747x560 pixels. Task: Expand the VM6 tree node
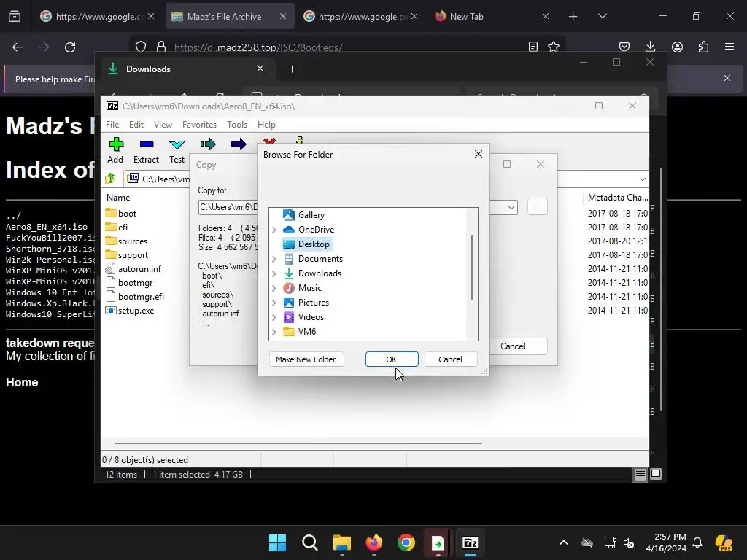point(274,332)
